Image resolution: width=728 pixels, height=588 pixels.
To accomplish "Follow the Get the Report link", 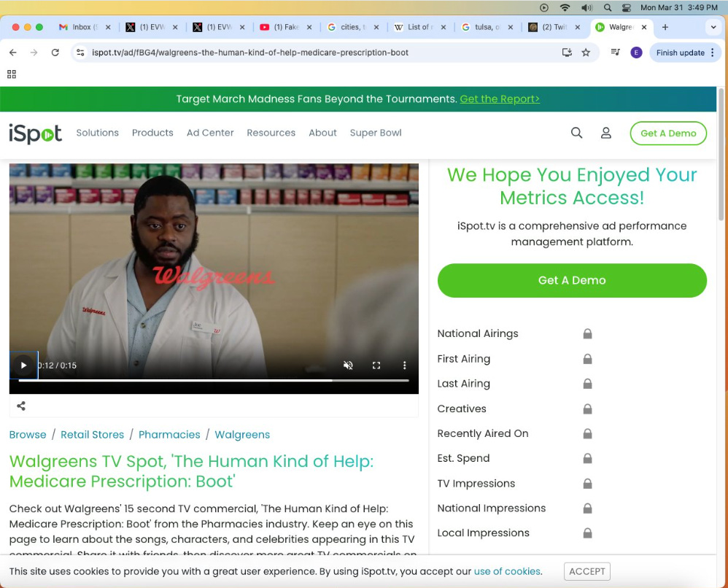I will (x=500, y=99).
